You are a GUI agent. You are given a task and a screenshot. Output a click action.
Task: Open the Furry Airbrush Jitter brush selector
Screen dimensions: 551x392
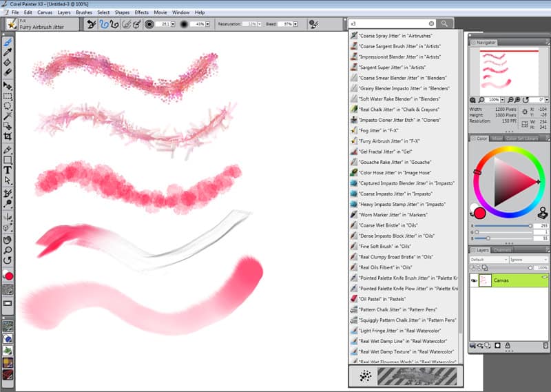point(42,24)
